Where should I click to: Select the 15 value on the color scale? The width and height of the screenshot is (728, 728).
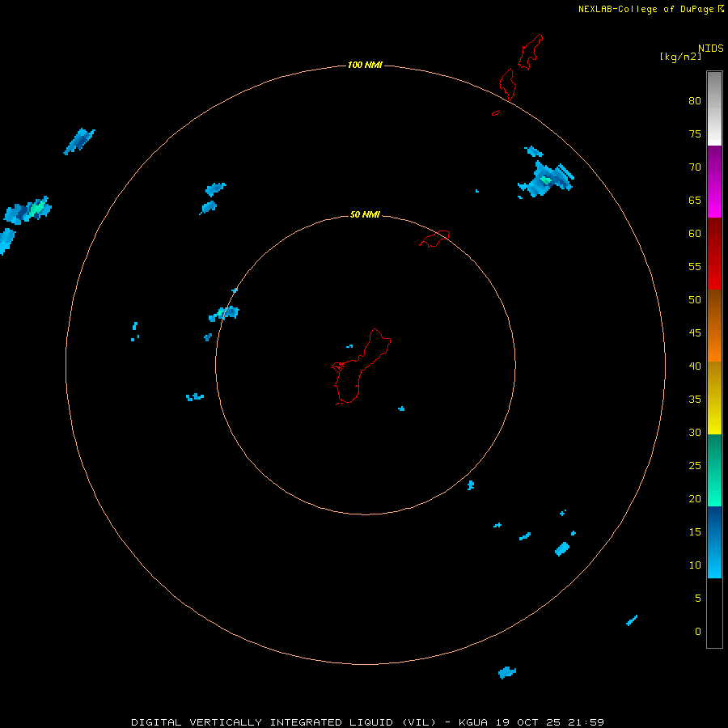[x=695, y=531]
